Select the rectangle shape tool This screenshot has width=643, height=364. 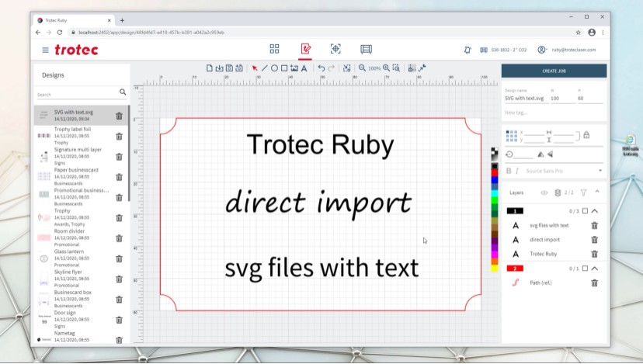[x=284, y=68]
